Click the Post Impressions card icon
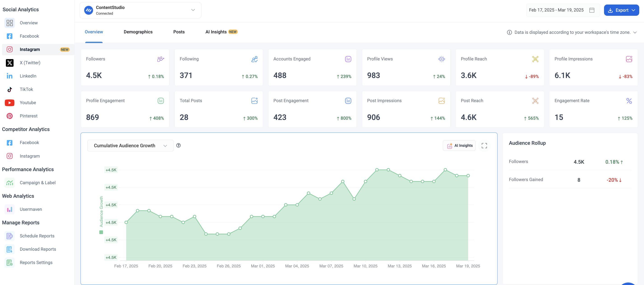This screenshot has width=644, height=285. [x=441, y=101]
